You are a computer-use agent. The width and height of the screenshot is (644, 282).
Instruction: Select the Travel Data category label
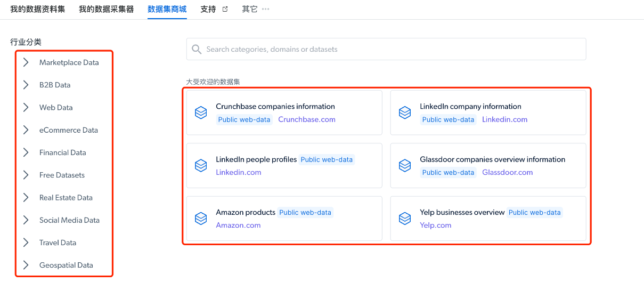coord(58,243)
